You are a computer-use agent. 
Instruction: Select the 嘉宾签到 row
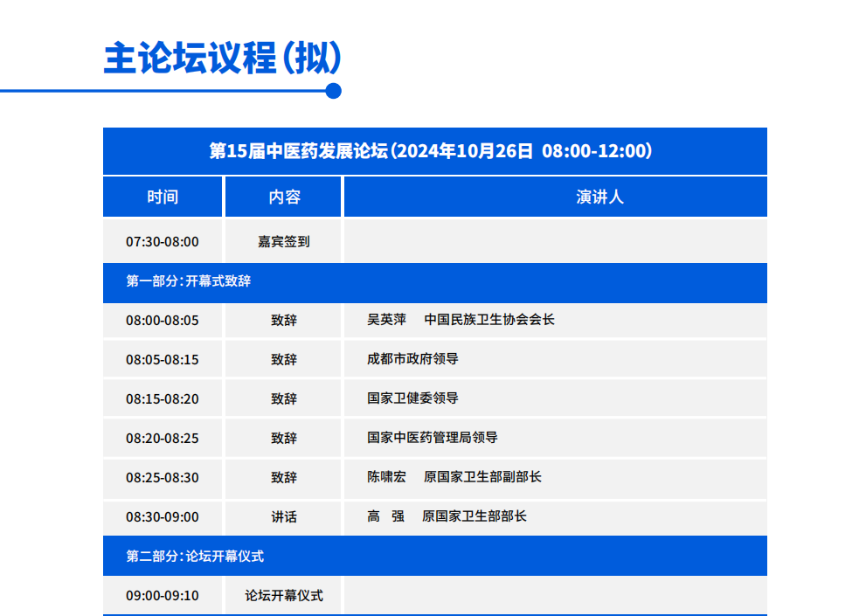(x=282, y=240)
